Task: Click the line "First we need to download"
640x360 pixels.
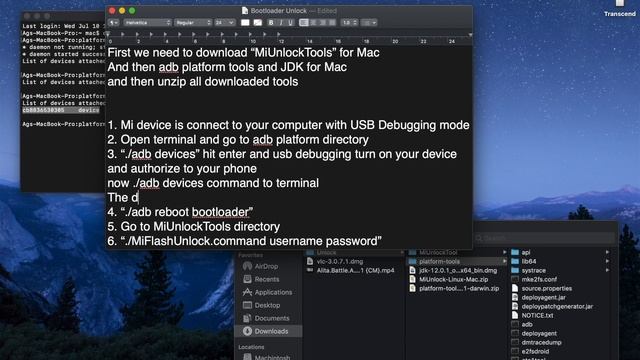Action: (243, 53)
